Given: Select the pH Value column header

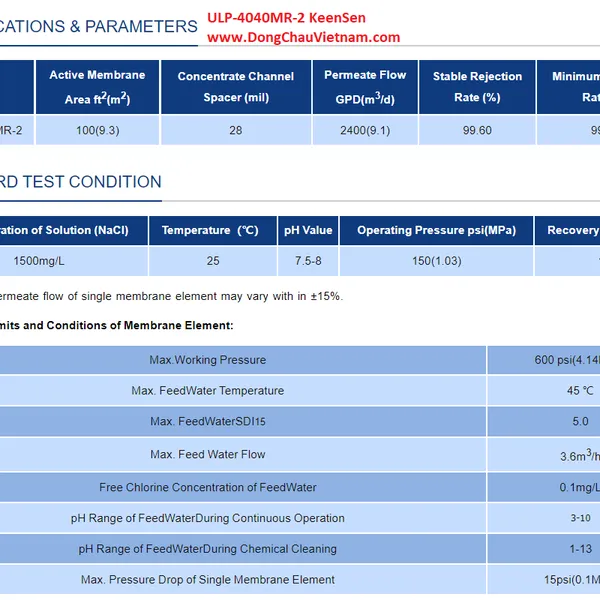Looking at the screenshot, I should 308,230.
